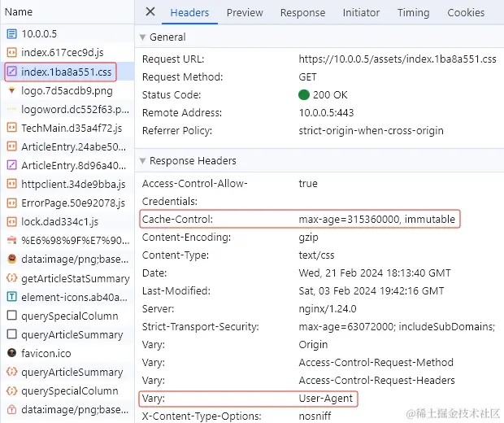The image size is (504, 423).
Task: Switch to the Cookies tab
Action: coord(466,12)
